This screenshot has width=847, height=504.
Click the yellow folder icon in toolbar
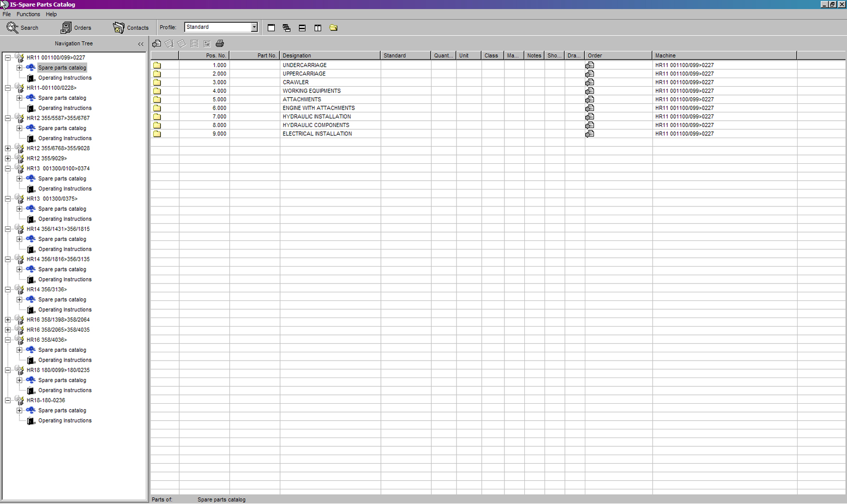tap(333, 28)
